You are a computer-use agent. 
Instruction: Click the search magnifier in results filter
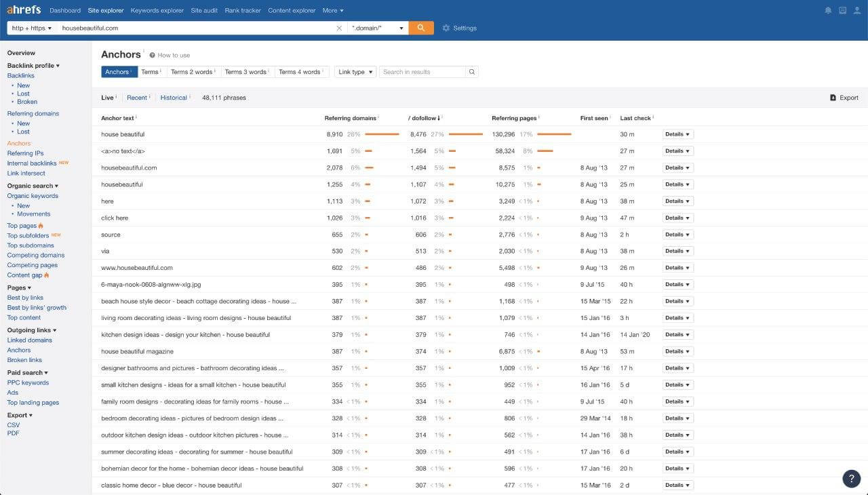(472, 72)
